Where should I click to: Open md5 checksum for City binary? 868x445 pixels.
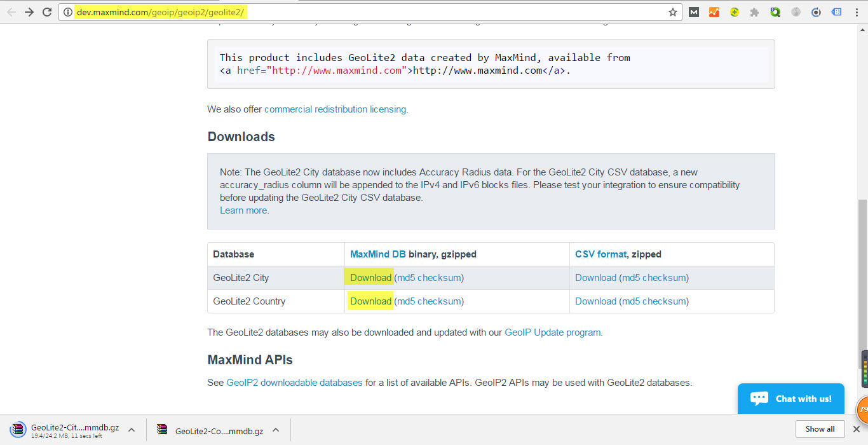[429, 278]
